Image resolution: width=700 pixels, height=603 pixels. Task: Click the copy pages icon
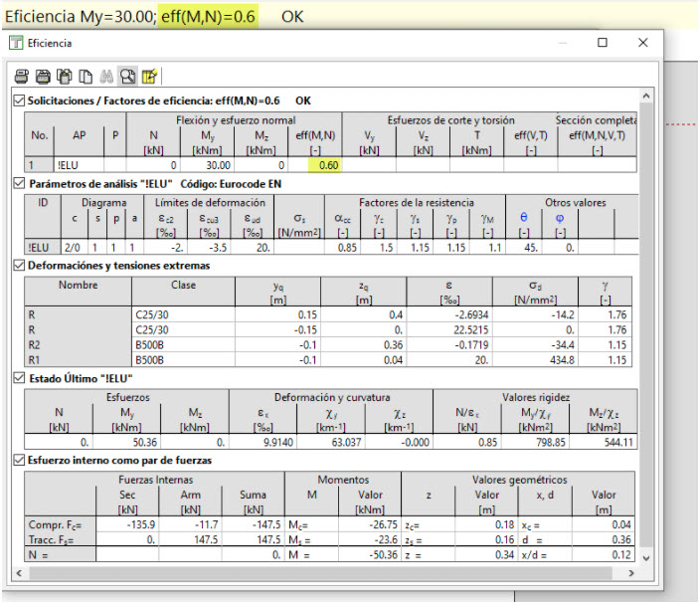tap(86, 77)
